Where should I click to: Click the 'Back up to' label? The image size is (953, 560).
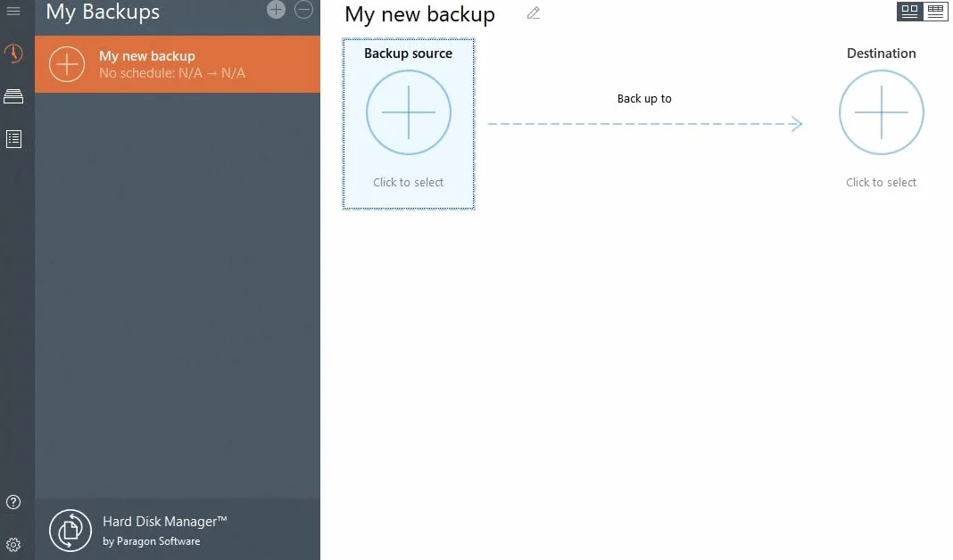(644, 98)
